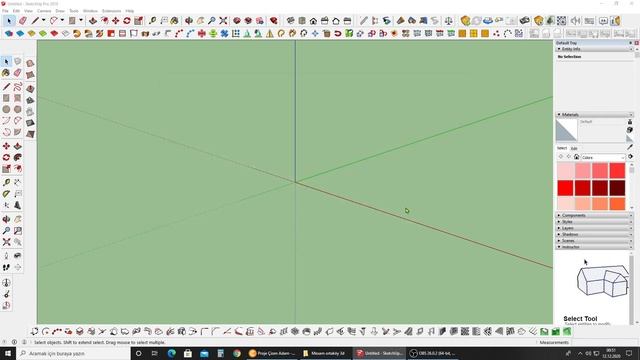This screenshot has height=360, width=640.
Task: Expand the Styles panel
Action: point(595,222)
